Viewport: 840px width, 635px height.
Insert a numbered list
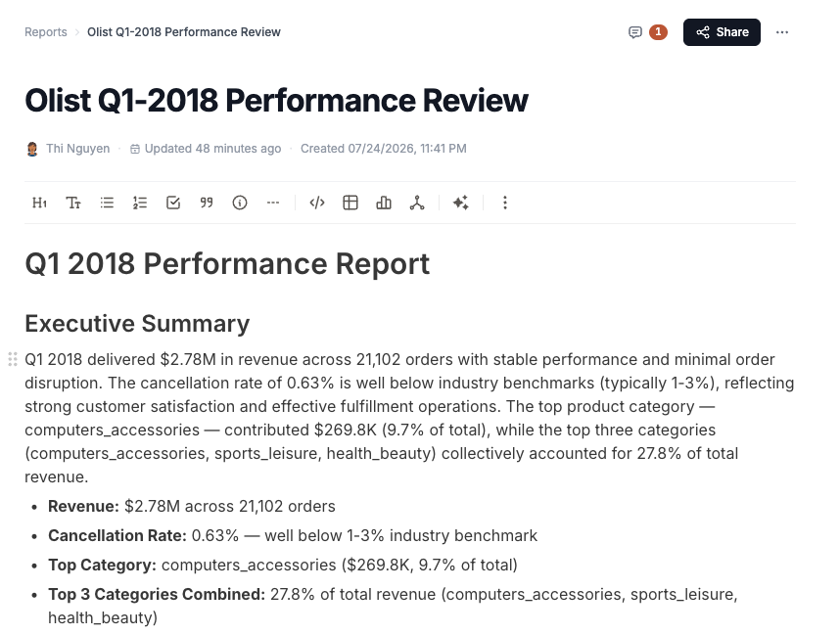[140, 203]
